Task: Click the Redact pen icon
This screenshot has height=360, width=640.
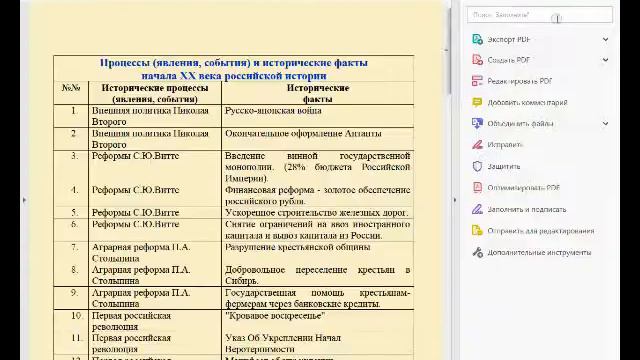Action: click(477, 144)
